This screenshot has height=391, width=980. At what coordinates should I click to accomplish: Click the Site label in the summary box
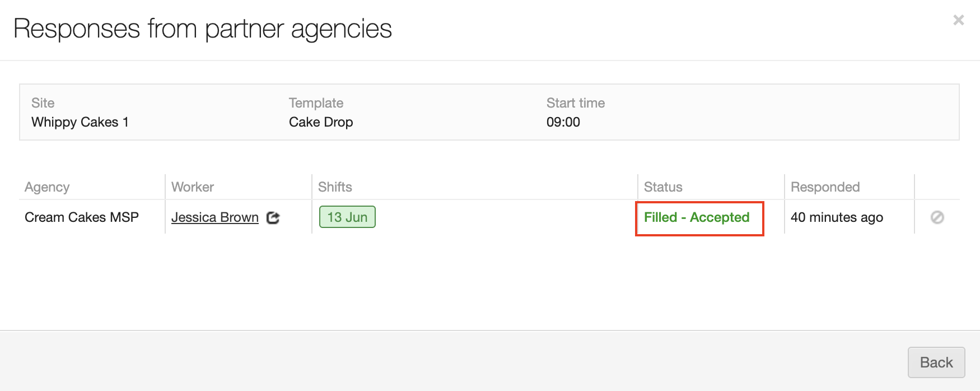pyautogui.click(x=43, y=103)
